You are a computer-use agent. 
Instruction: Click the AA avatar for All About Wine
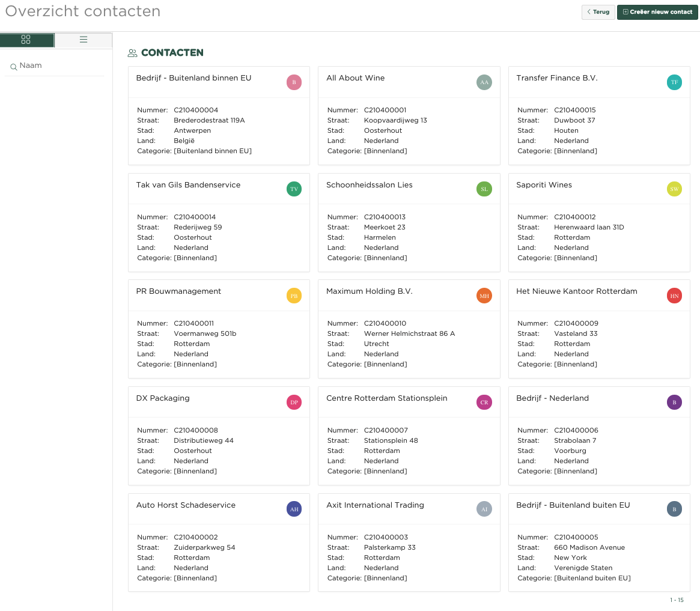484,82
